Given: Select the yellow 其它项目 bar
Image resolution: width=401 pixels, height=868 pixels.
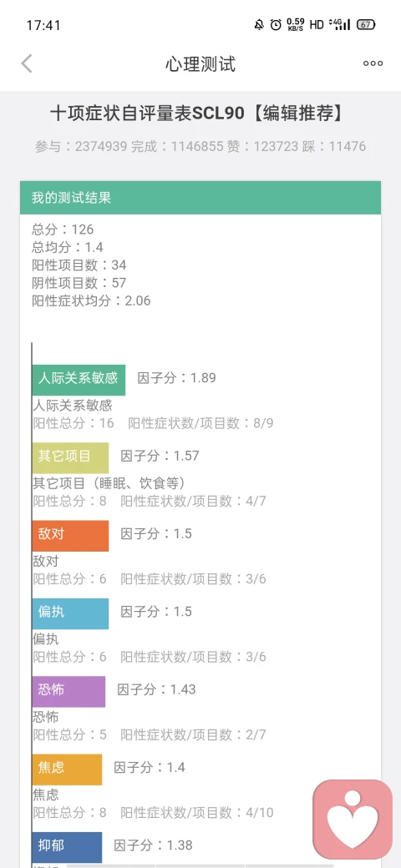Looking at the screenshot, I should click(x=70, y=457).
